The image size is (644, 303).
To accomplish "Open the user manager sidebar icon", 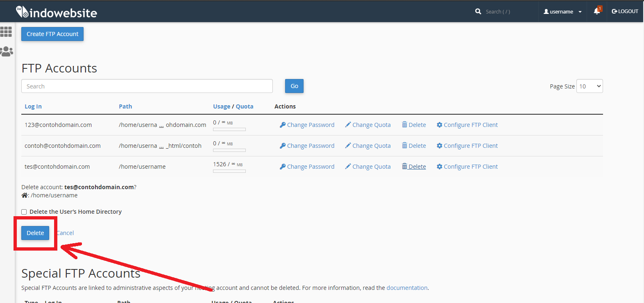I will (7, 52).
